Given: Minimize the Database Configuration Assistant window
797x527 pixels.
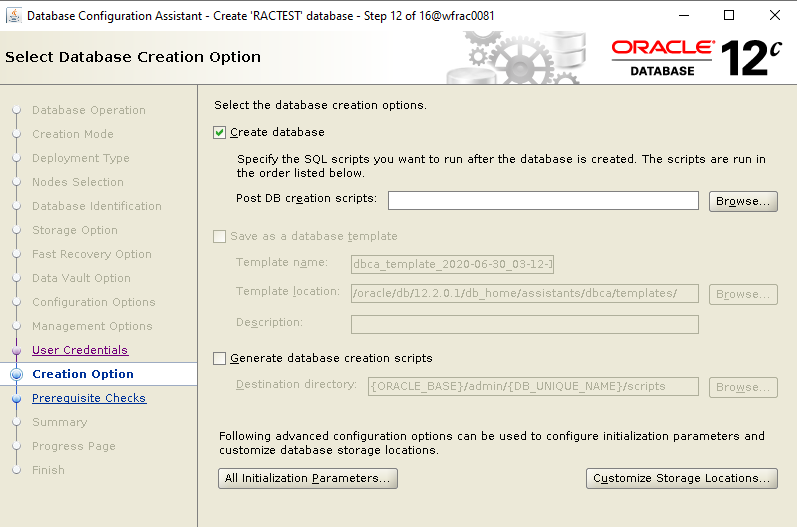Looking at the screenshot, I should (684, 15).
